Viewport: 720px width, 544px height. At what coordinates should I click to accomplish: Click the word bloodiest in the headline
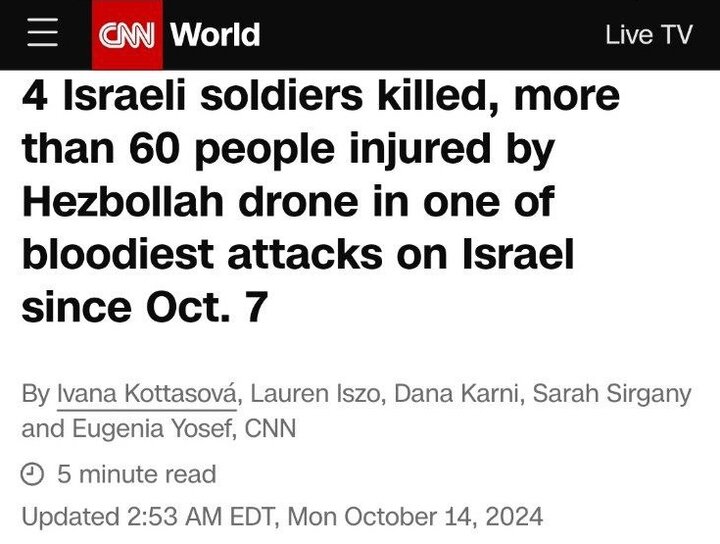(118, 254)
